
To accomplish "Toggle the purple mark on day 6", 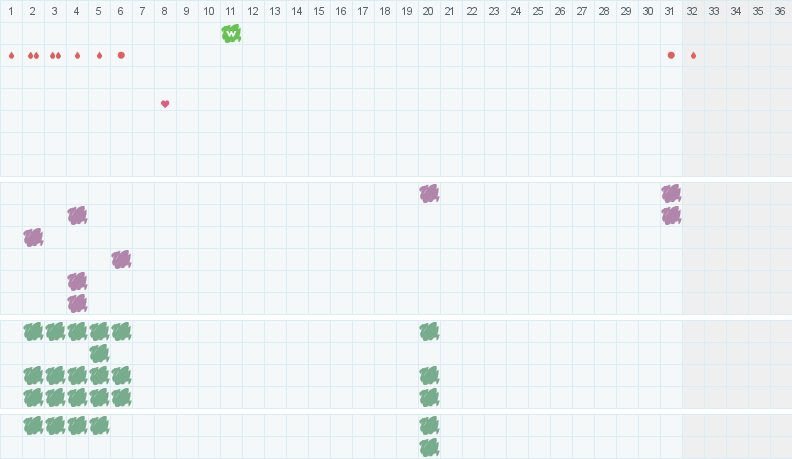I will click(x=121, y=259).
